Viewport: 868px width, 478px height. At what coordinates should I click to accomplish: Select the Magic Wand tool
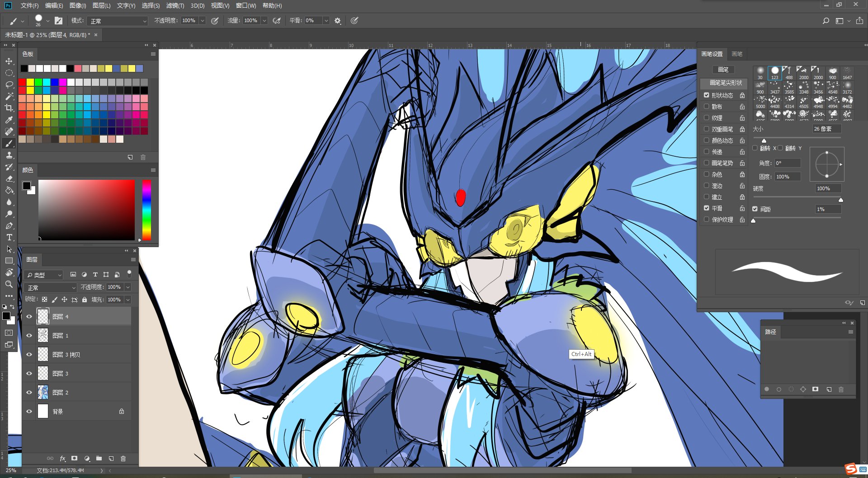pos(9,96)
